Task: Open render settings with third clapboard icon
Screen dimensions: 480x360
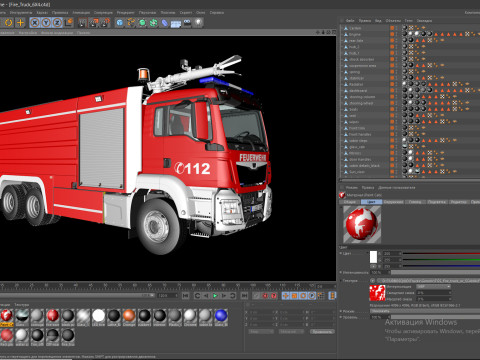Action: pyautogui.click(x=105, y=23)
